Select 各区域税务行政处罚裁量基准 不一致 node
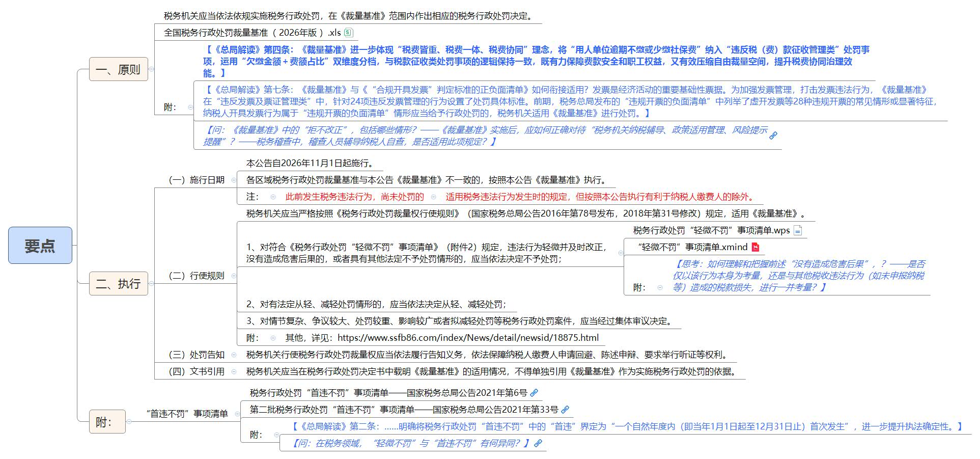 (x=426, y=180)
